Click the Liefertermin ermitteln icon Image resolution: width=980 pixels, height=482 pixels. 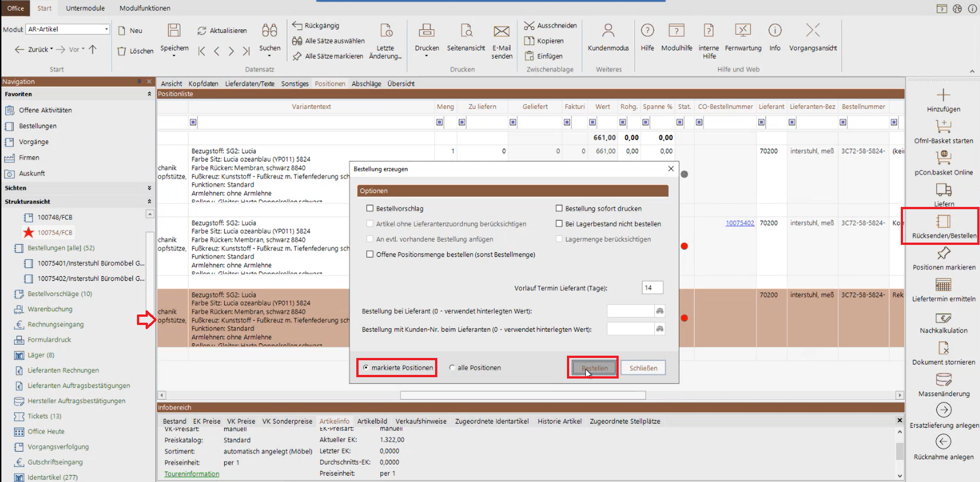[943, 285]
